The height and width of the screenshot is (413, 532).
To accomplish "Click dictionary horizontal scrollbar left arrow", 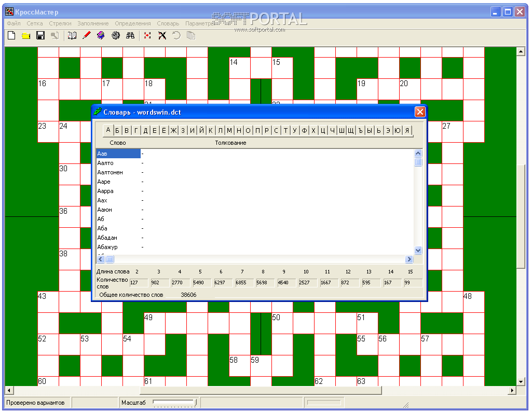I will tap(100, 259).
